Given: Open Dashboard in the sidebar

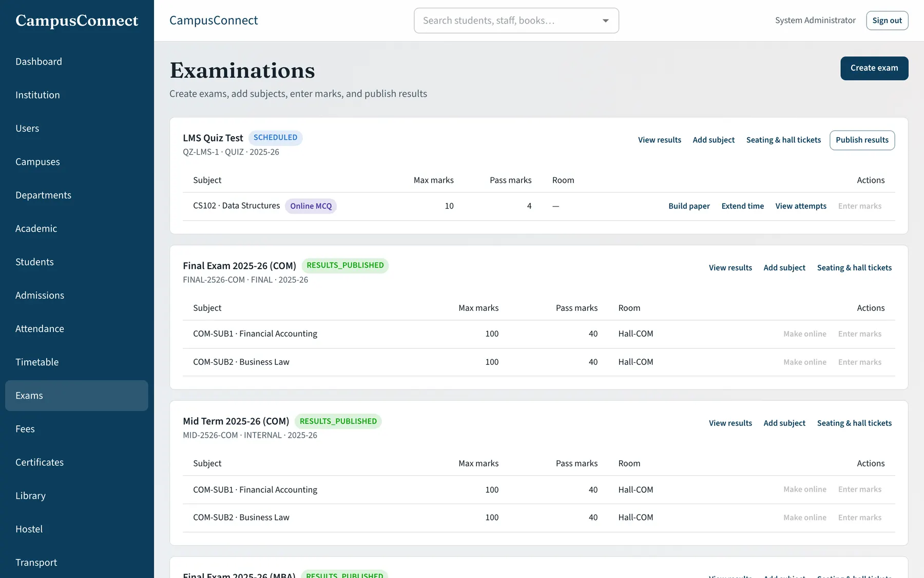Looking at the screenshot, I should 76,62.
